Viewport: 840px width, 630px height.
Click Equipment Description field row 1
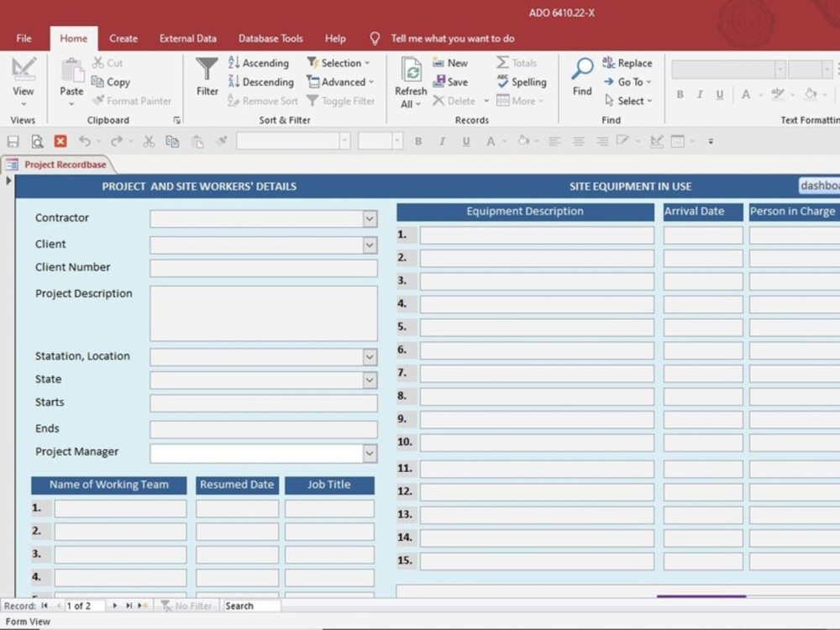pos(537,235)
